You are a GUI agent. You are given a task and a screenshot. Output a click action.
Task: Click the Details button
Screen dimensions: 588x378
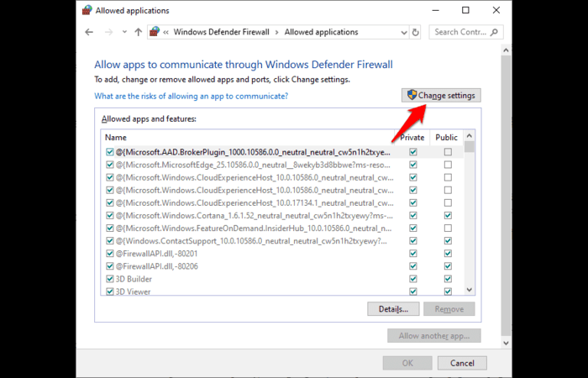pyautogui.click(x=393, y=309)
